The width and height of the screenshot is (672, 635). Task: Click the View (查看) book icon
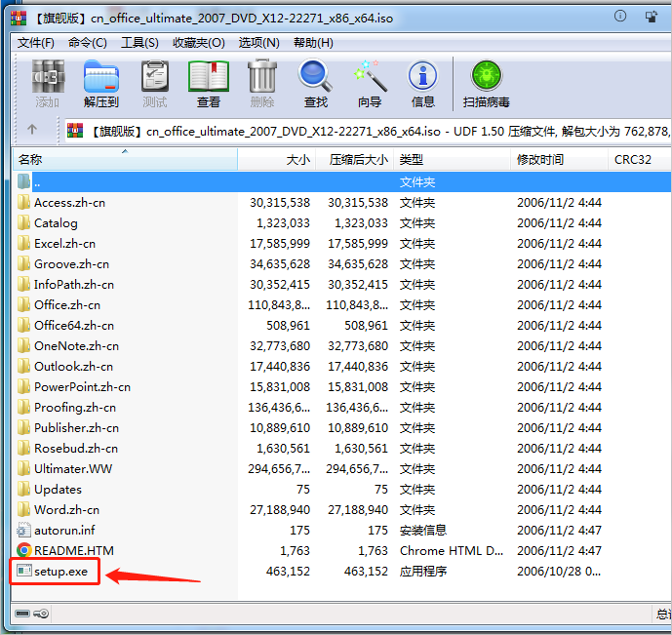pyautogui.click(x=209, y=76)
